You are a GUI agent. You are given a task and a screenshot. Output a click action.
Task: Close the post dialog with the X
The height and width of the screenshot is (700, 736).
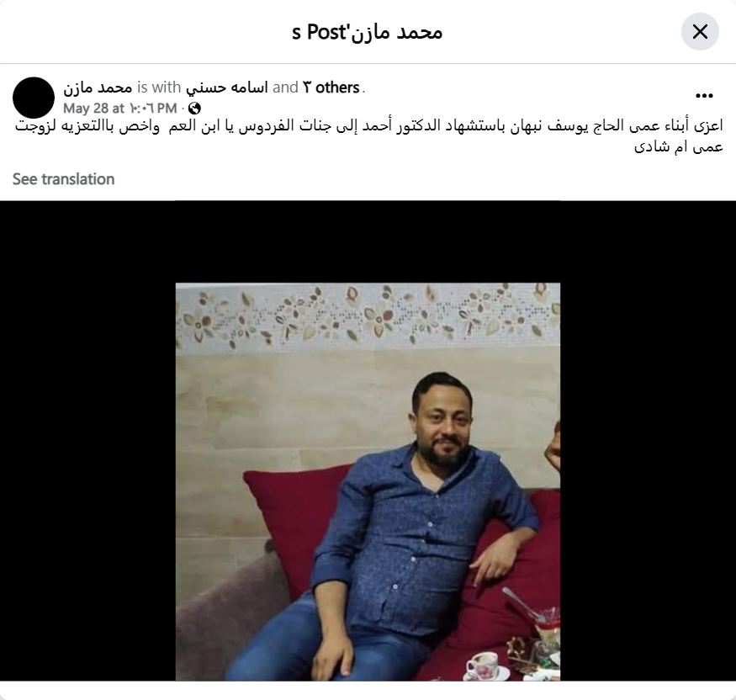700,32
